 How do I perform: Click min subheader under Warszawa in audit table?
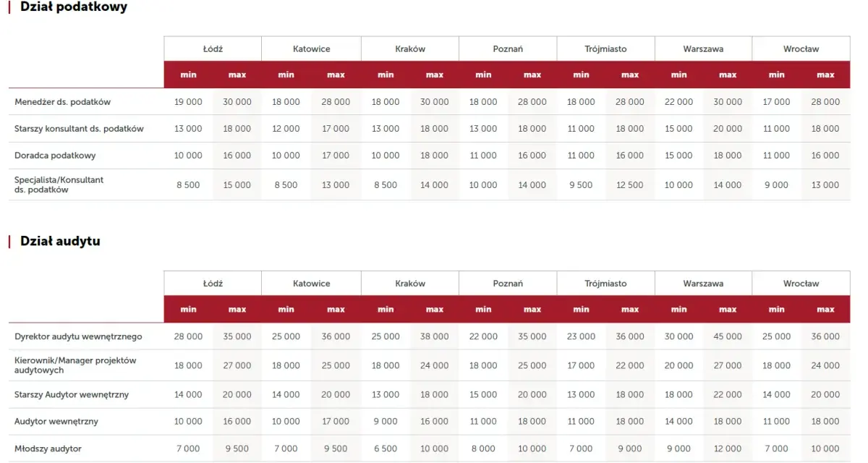coord(678,309)
